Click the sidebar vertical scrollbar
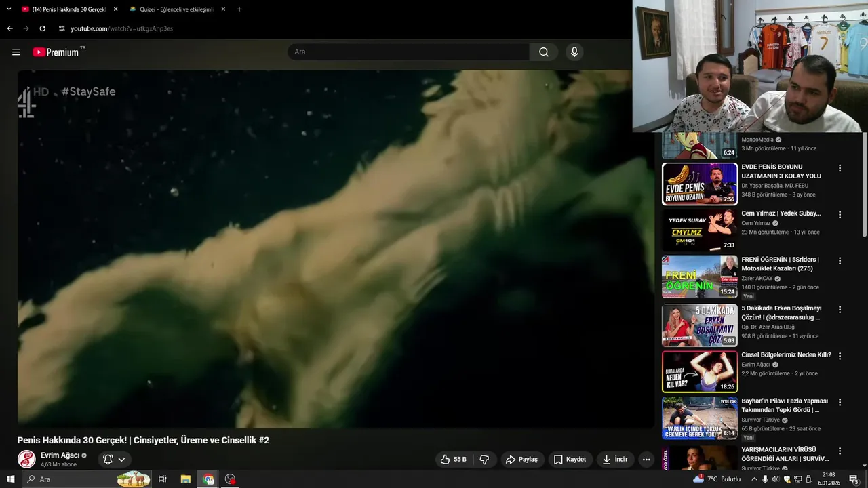Viewport: 868px width, 488px height. pyautogui.click(x=864, y=184)
